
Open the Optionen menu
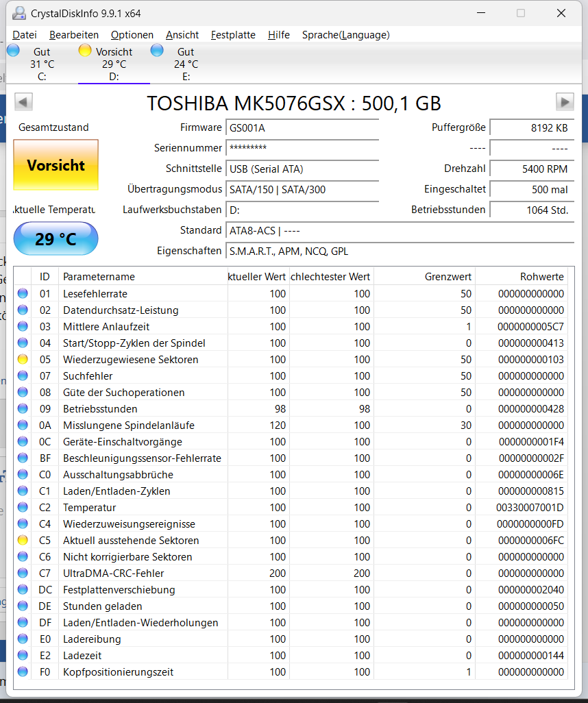point(132,35)
